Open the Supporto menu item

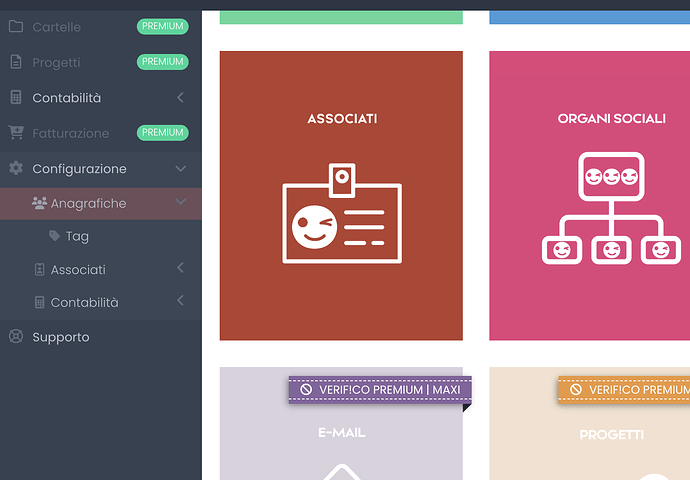pyautogui.click(x=60, y=337)
